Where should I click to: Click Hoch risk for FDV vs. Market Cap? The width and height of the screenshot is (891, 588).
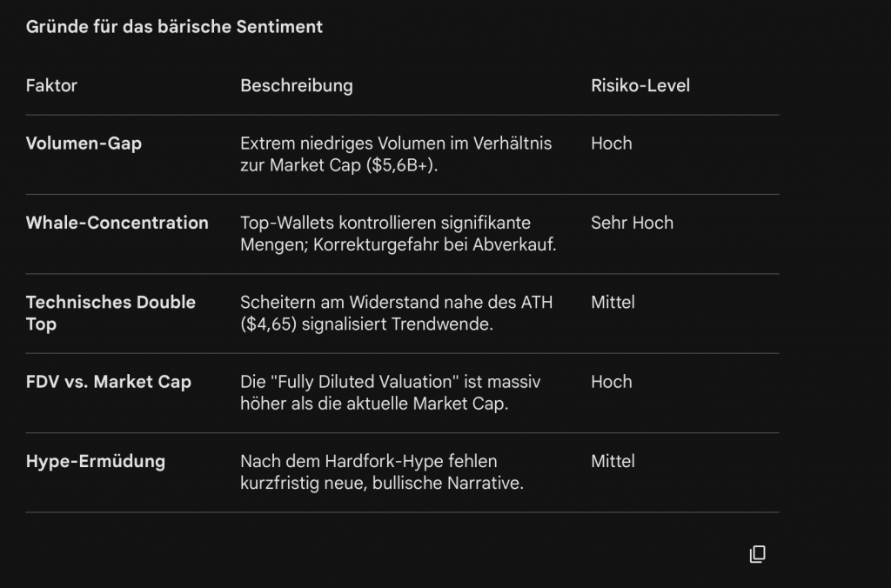pos(612,382)
